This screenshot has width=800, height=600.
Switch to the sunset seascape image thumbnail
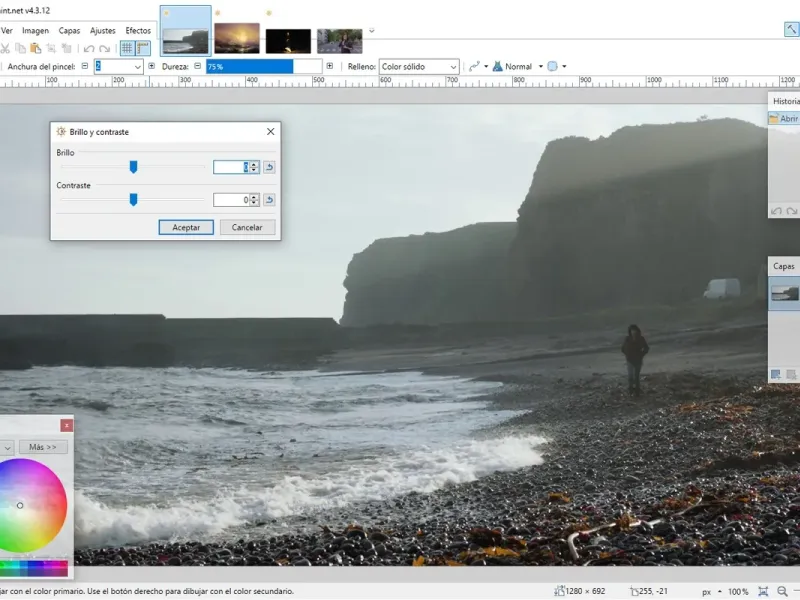237,38
